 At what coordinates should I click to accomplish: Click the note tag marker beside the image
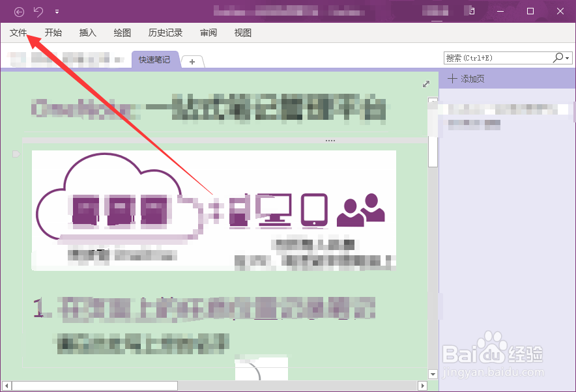click(x=16, y=154)
